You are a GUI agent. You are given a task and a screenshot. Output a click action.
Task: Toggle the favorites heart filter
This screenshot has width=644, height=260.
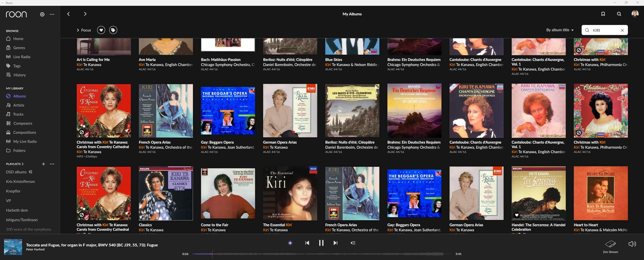pyautogui.click(x=101, y=30)
